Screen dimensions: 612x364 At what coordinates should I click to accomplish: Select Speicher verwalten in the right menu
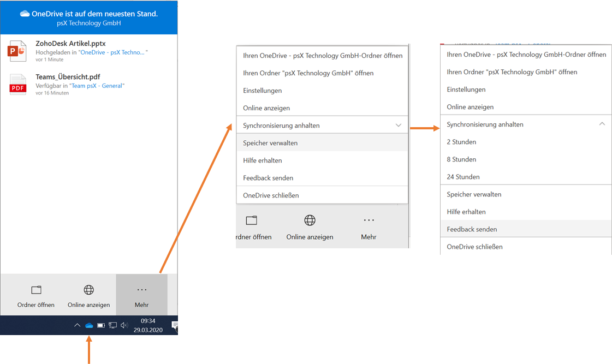click(x=526, y=194)
